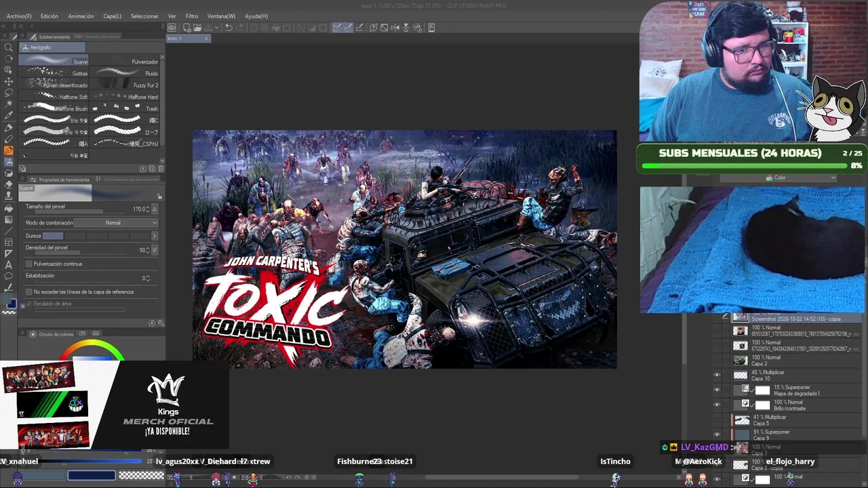The image size is (868, 488).
Task: Choose the Gotitas sub tool
Action: (x=53, y=73)
